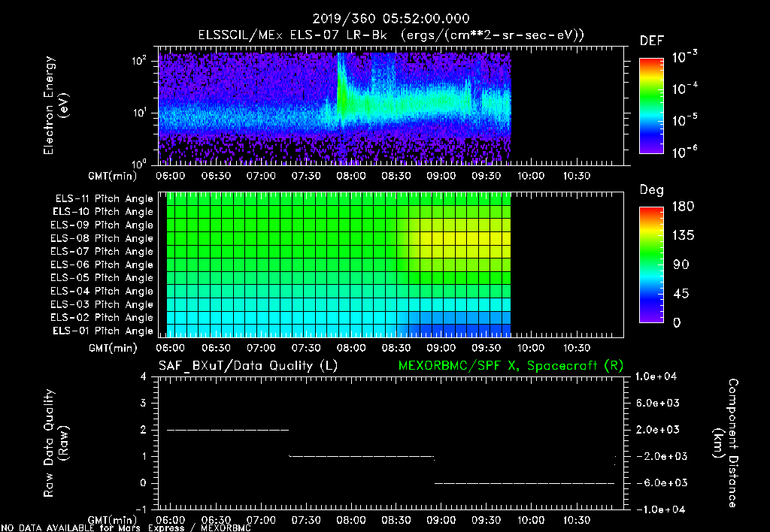The image size is (770, 532).
Task: Click the 1.0e+04 distance axis value
Action: pyautogui.click(x=656, y=376)
